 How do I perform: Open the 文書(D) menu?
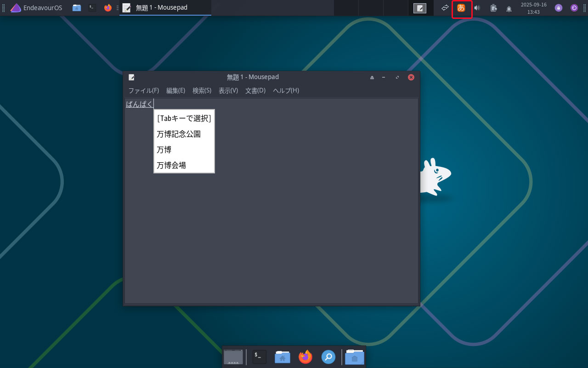(255, 91)
